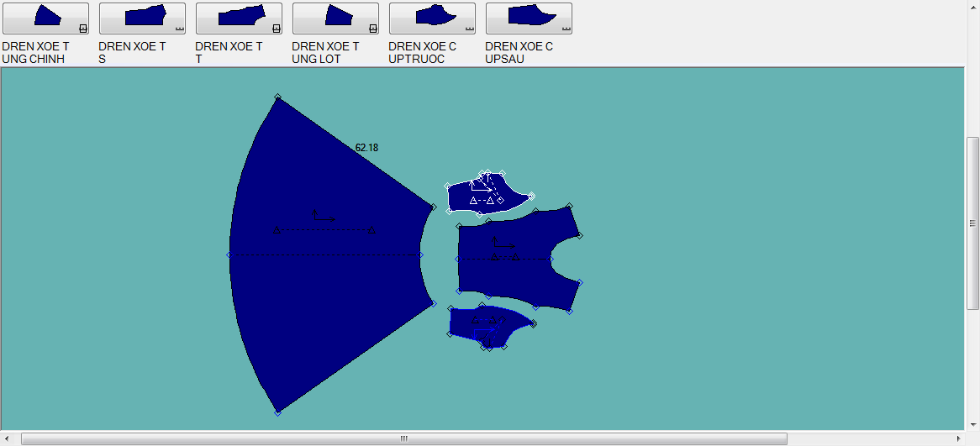Click the bottom corner point of skirt panel
This screenshot has width=980, height=446.
[277, 412]
